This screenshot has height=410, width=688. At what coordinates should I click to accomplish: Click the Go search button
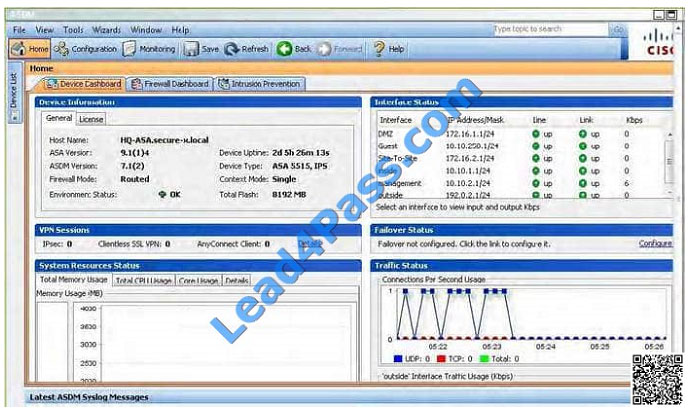[x=618, y=29]
